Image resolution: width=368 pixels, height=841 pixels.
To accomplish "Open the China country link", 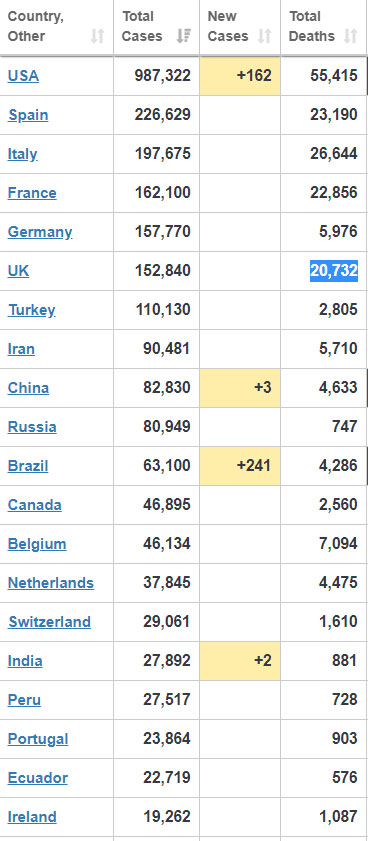I will pos(28,388).
